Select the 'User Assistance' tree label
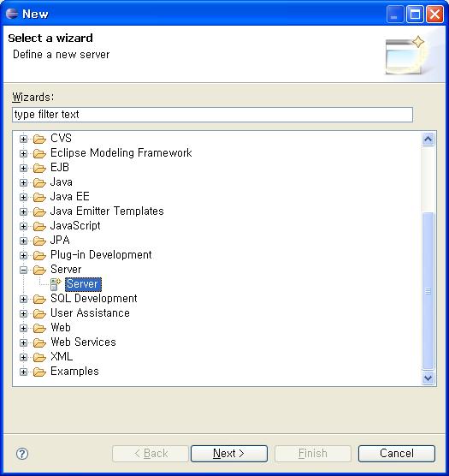This screenshot has height=476, width=449. click(x=90, y=313)
